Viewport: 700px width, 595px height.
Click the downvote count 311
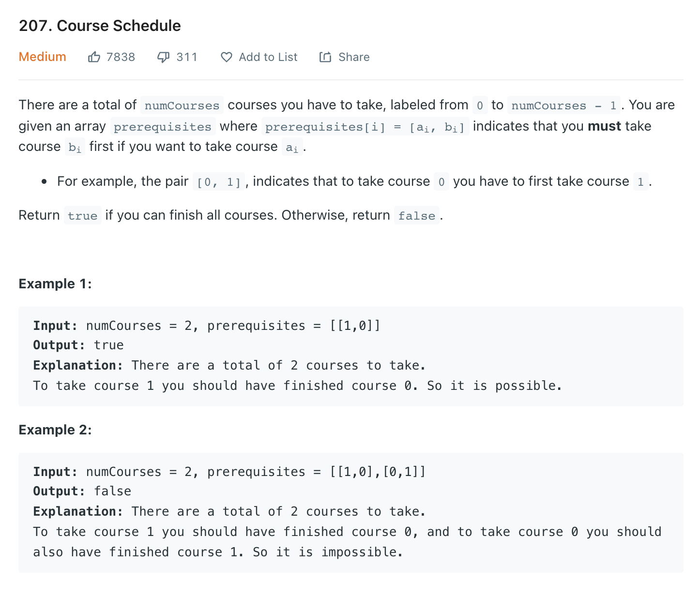click(x=186, y=57)
